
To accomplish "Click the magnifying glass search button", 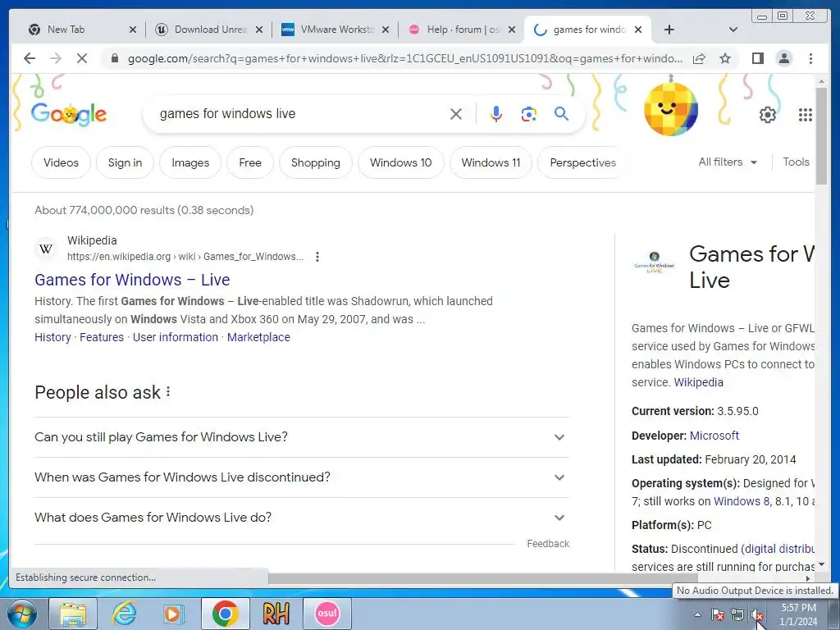I will coord(561,113).
